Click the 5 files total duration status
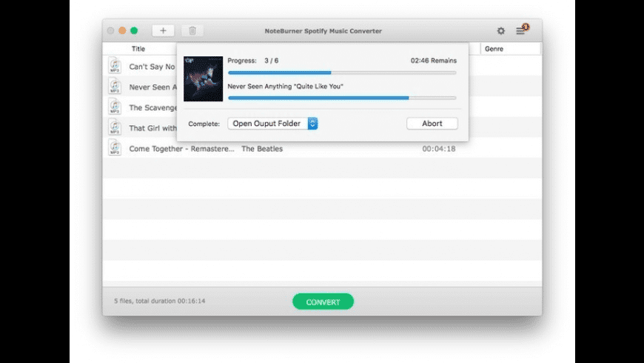This screenshot has height=363, width=644. 160,301
